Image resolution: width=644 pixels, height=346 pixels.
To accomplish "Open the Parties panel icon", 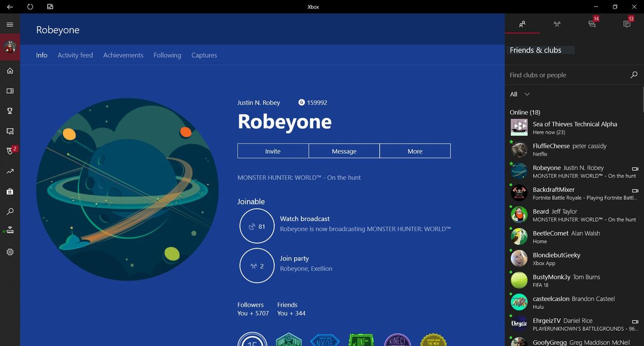I will tap(557, 24).
